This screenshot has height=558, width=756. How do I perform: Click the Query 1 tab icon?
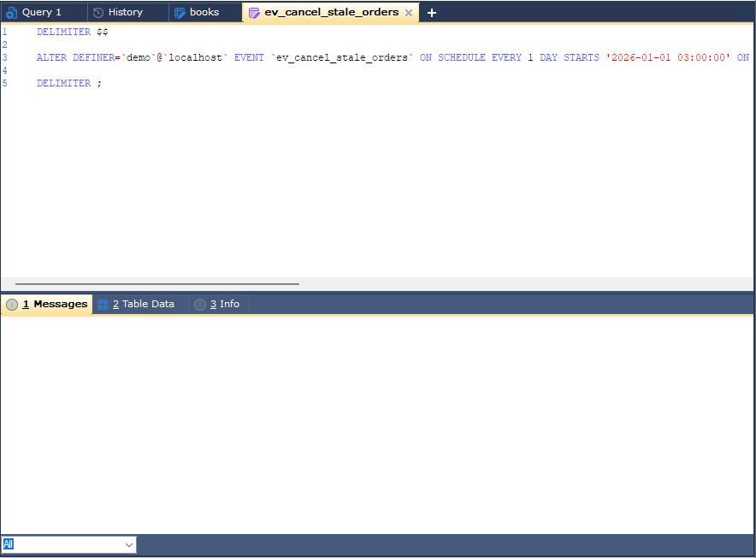point(12,13)
